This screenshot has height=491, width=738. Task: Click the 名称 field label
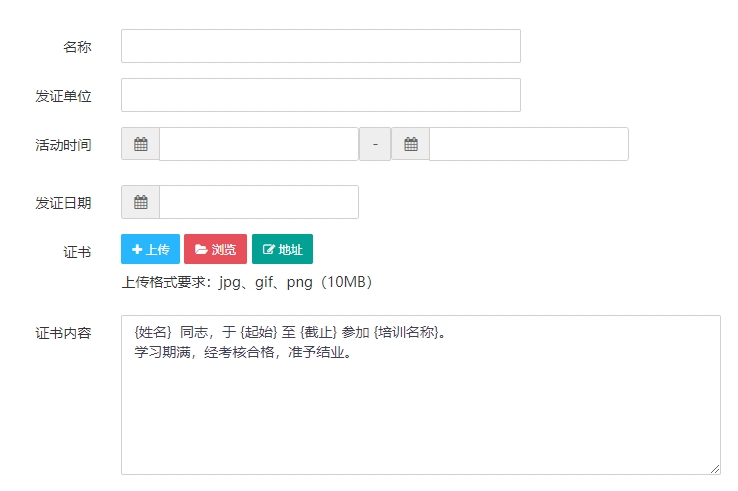[77, 47]
